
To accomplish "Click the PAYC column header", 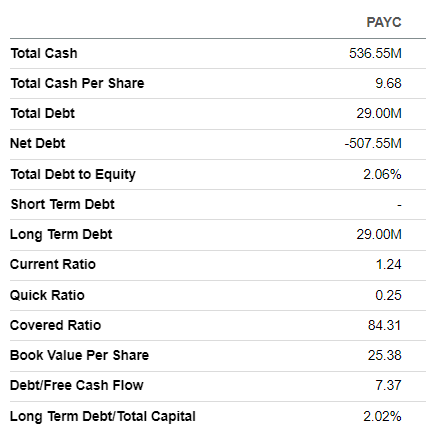I will tap(384, 22).
